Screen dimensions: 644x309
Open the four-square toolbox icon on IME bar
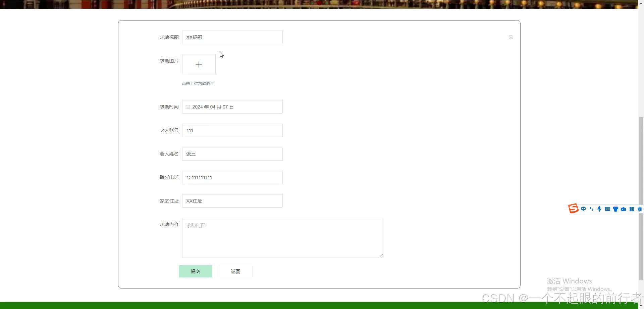tap(632, 209)
